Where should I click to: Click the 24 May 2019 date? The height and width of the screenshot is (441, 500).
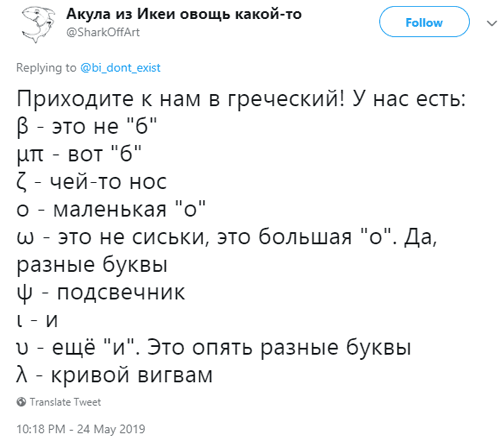click(x=111, y=429)
